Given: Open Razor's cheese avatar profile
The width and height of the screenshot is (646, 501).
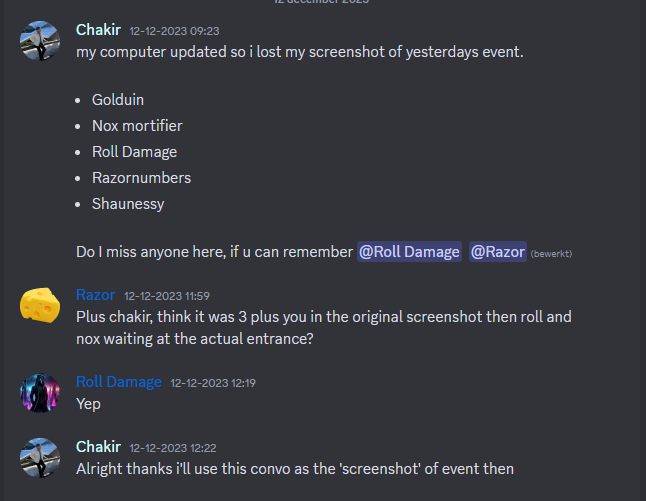Looking at the screenshot, I should (x=39, y=305).
